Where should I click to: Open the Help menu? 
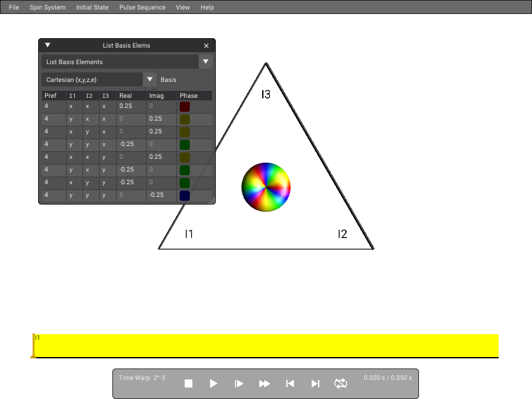tap(207, 7)
